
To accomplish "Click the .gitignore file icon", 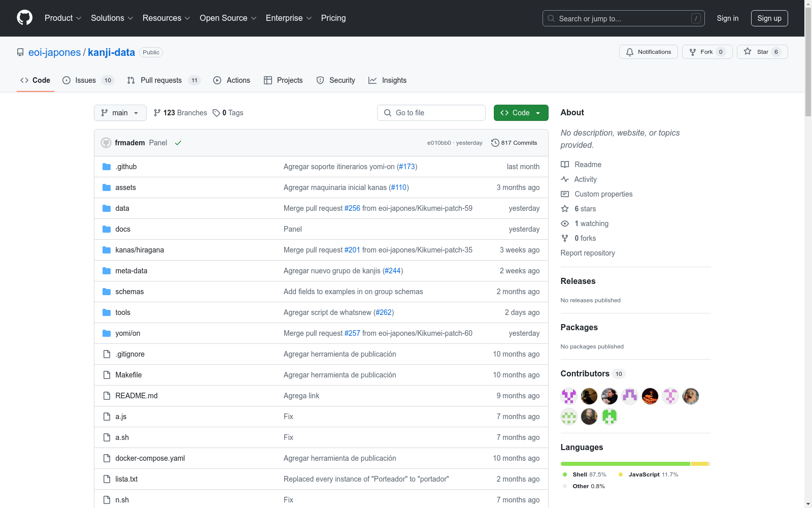I will (107, 354).
